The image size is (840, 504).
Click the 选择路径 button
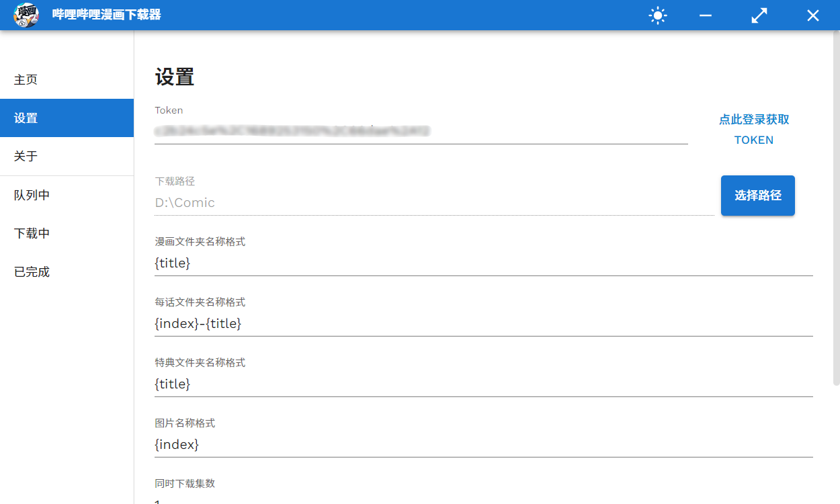tap(758, 196)
